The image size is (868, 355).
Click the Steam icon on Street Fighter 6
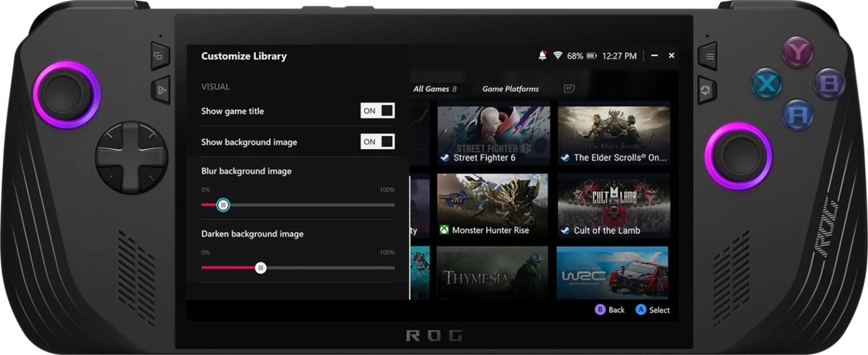[445, 158]
